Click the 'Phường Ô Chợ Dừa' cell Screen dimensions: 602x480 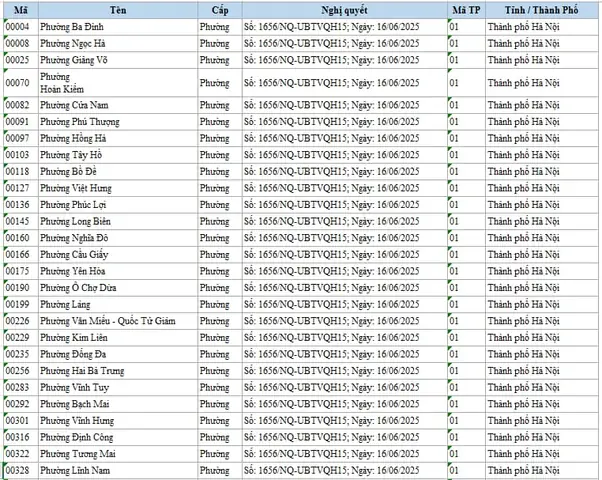pyautogui.click(x=118, y=288)
